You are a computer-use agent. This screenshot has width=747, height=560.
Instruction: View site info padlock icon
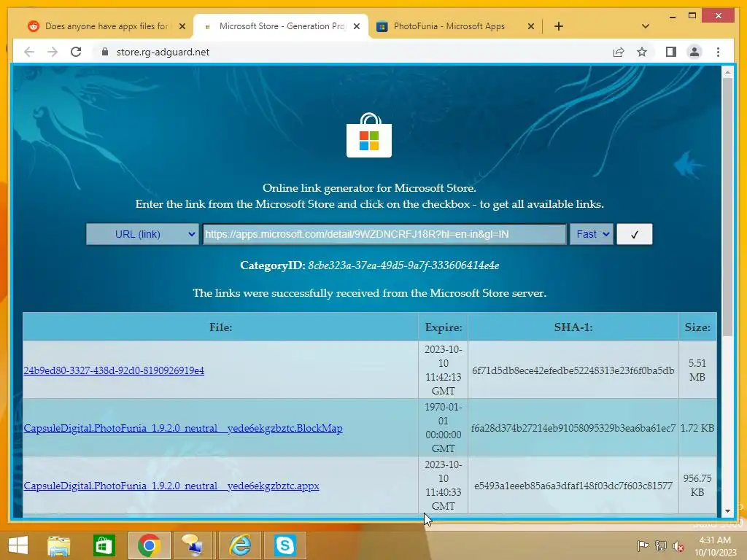(105, 52)
